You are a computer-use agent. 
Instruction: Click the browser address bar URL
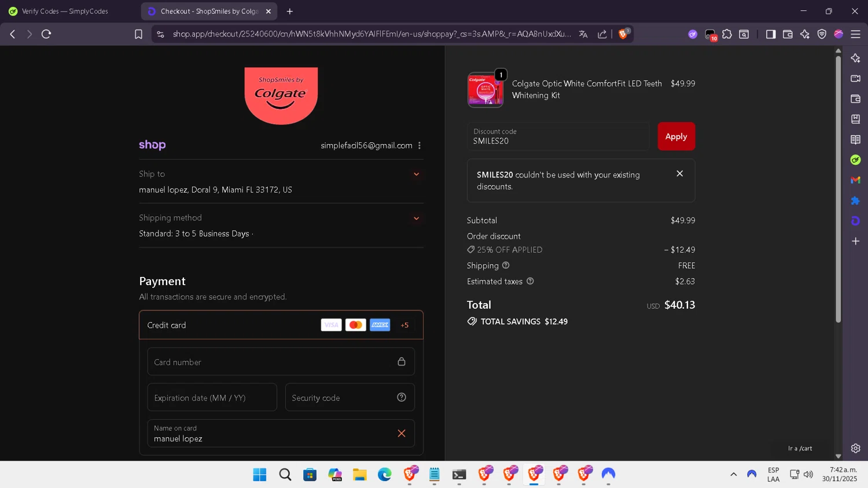[x=372, y=34]
